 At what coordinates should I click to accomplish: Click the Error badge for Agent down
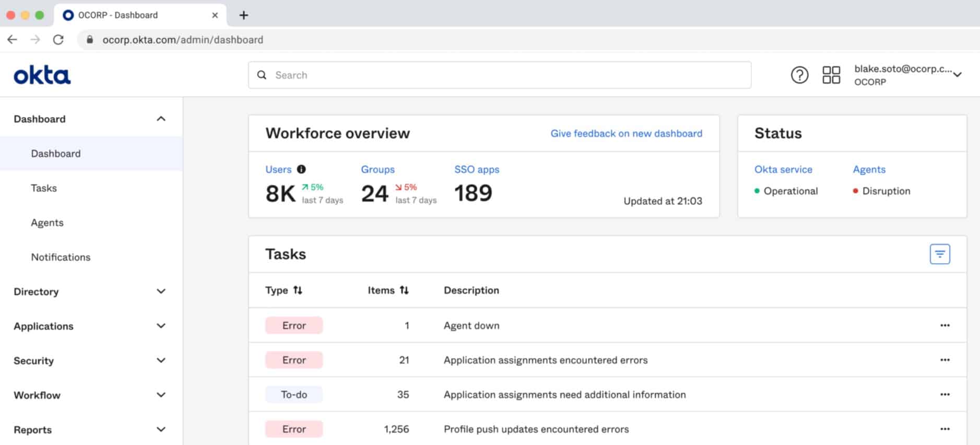click(294, 325)
